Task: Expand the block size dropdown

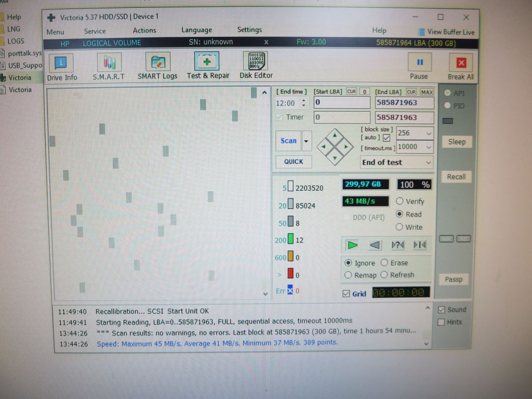Action: click(x=429, y=134)
